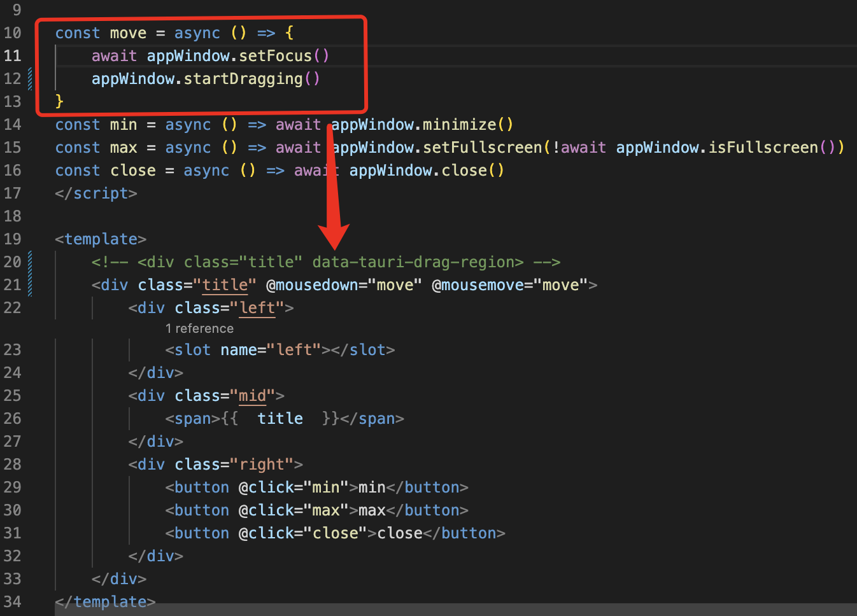This screenshot has height=616, width=857.
Task: Click the "1 reference" CodeLens link
Action: pyautogui.click(x=199, y=328)
